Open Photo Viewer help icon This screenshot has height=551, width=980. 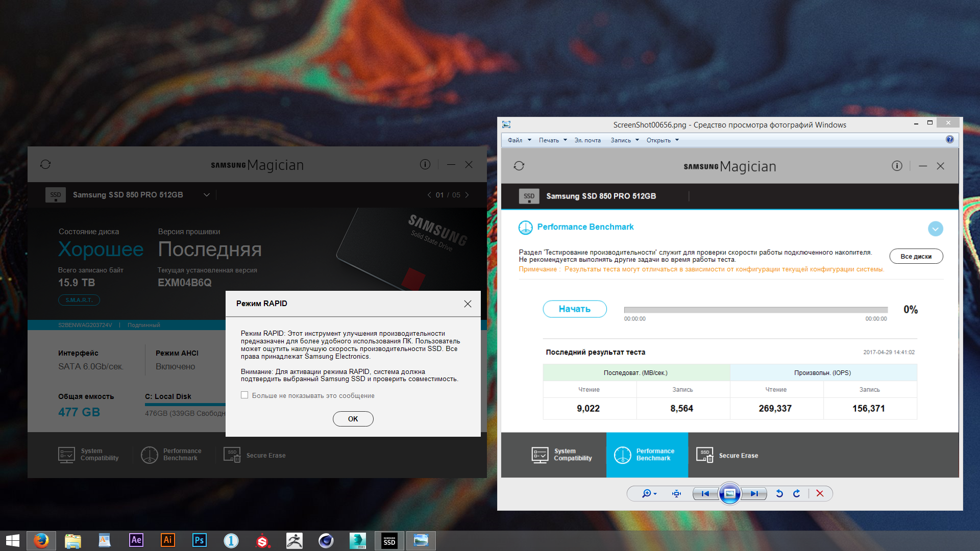point(949,140)
